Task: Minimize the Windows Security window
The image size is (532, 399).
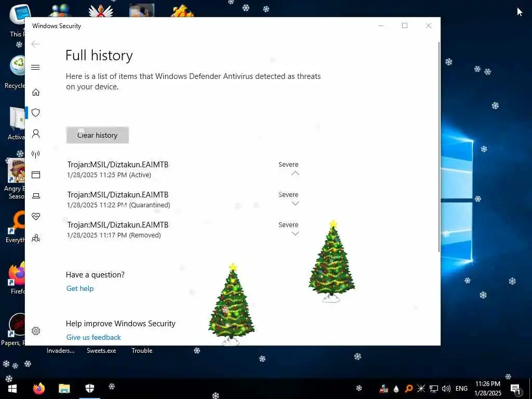Action: pyautogui.click(x=381, y=25)
